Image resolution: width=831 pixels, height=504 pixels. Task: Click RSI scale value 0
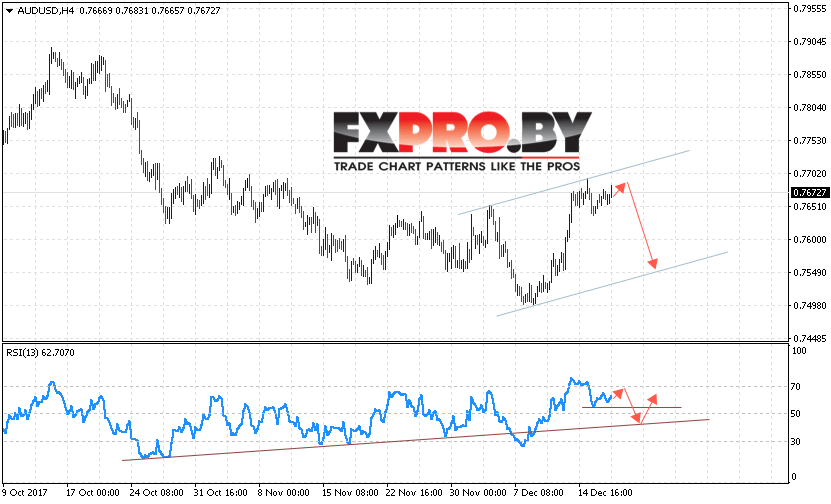point(793,477)
